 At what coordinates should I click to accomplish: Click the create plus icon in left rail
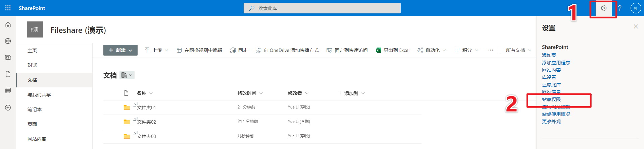[8, 108]
